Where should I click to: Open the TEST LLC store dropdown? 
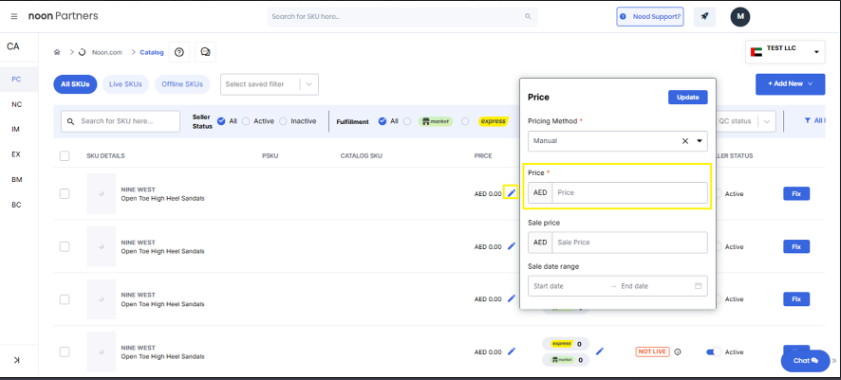click(x=785, y=52)
